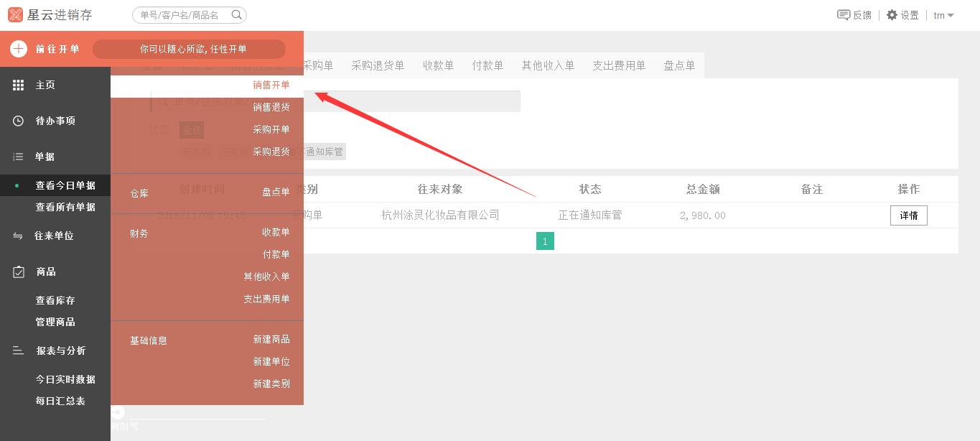This screenshot has width=980, height=441.
Task: Expand the 基础信息 section
Action: (x=149, y=340)
